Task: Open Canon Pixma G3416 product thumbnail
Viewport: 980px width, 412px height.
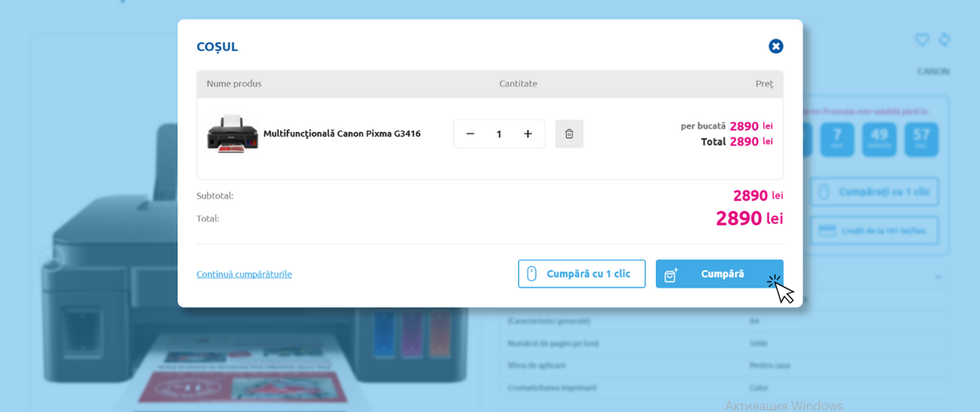Action: [233, 133]
